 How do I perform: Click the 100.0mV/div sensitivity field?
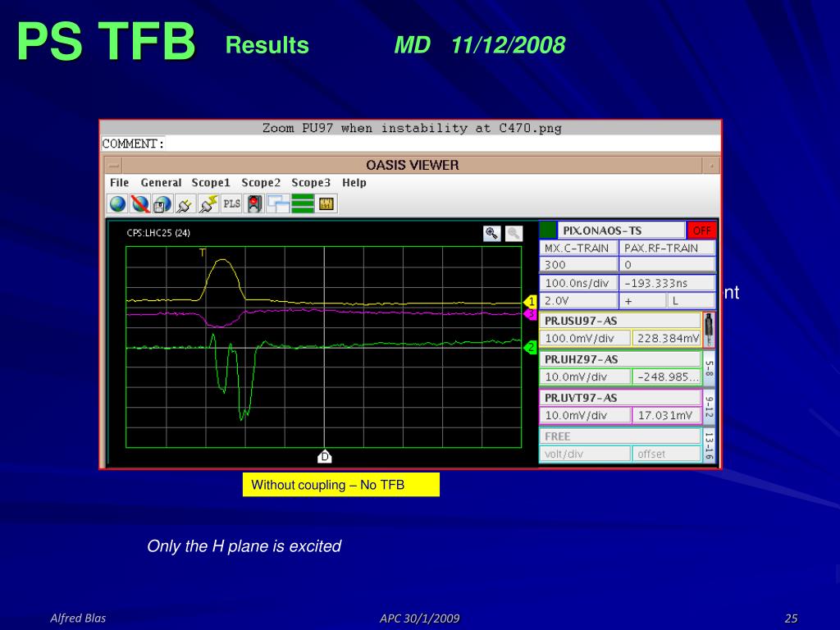click(x=585, y=338)
